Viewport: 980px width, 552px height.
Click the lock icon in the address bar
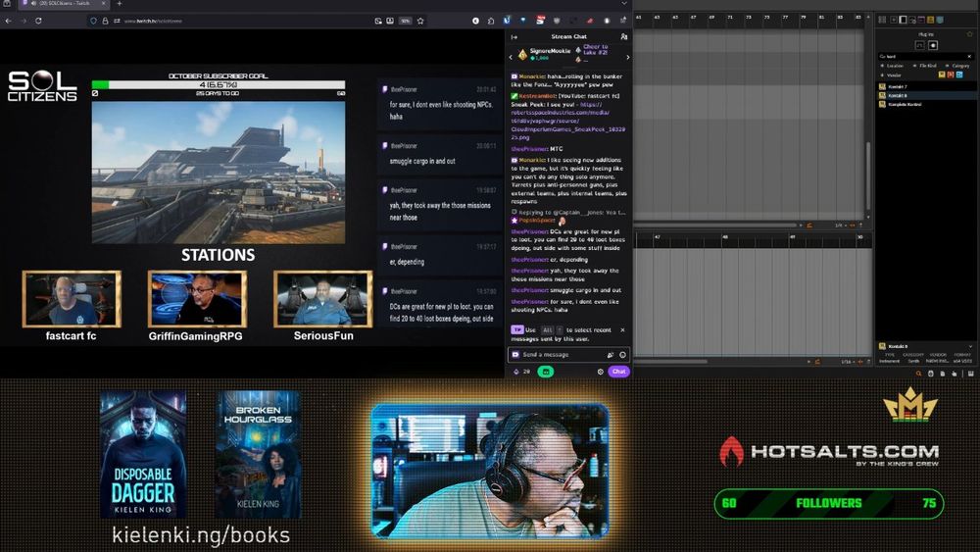coord(105,21)
